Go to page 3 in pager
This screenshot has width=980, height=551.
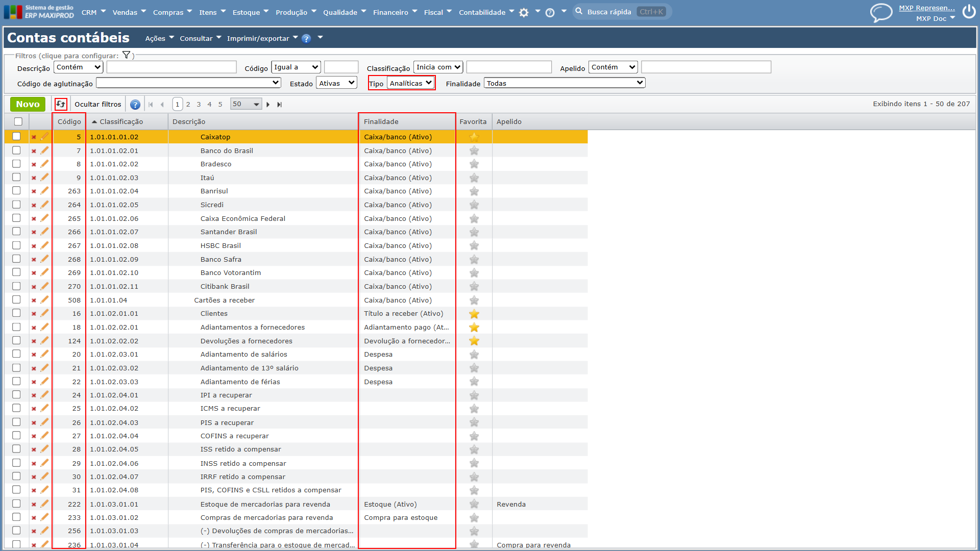[x=199, y=104]
